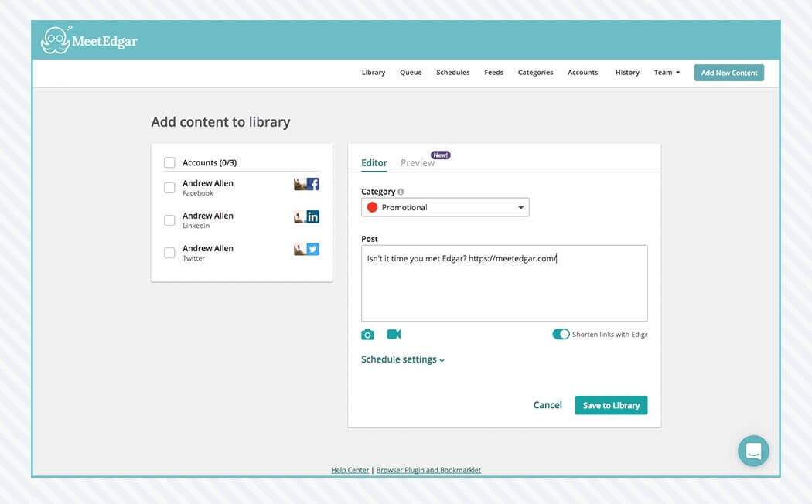Add an image with the camera icon
812x504 pixels.
367,334
